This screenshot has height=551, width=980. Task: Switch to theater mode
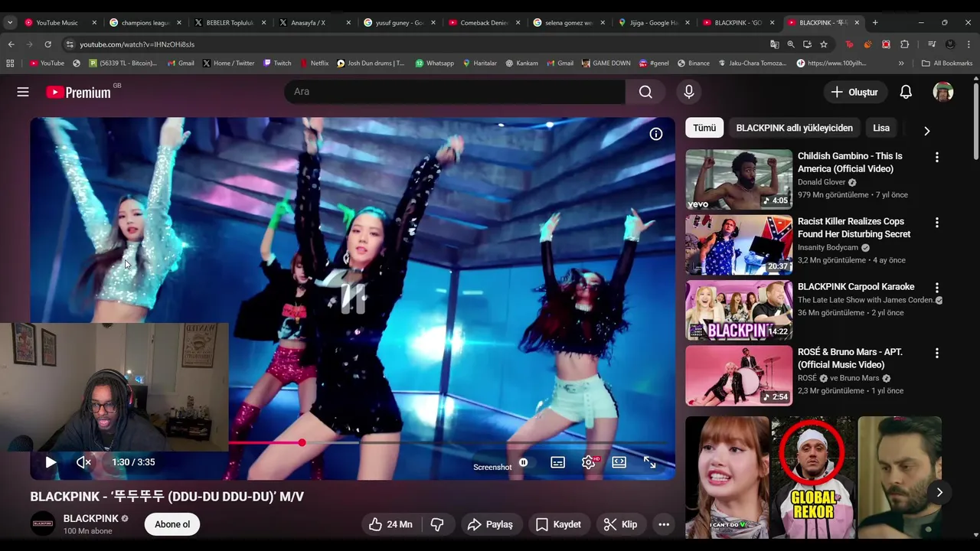pos(619,462)
